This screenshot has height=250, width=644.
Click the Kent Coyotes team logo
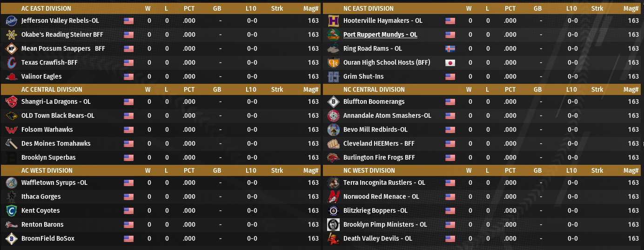[x=11, y=211]
